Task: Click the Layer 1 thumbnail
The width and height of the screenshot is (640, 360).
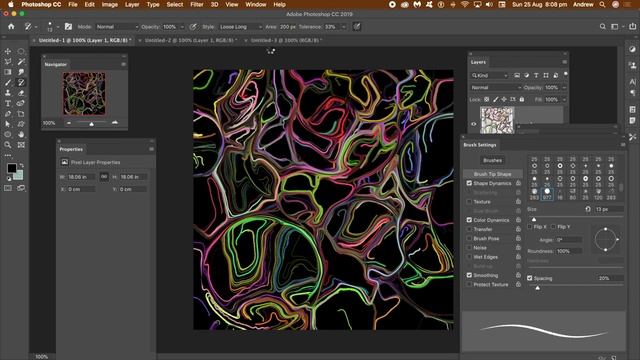Action: pyautogui.click(x=497, y=120)
